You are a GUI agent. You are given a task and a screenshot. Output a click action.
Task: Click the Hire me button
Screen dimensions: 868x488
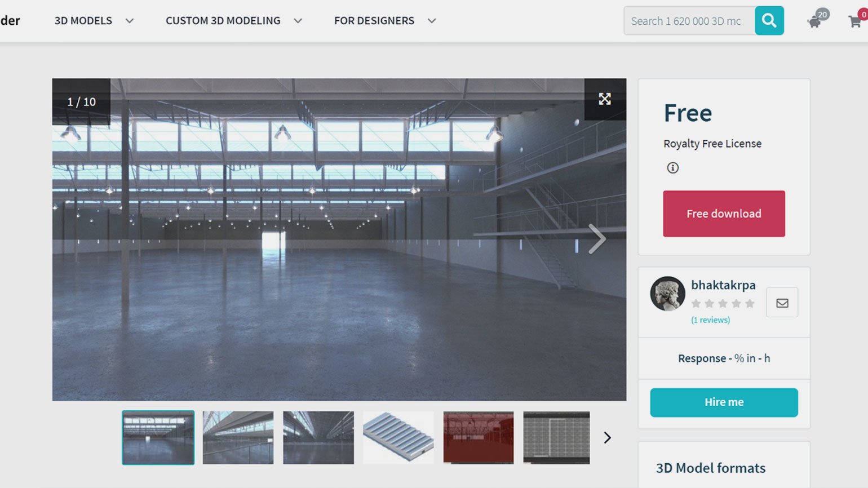pyautogui.click(x=724, y=402)
